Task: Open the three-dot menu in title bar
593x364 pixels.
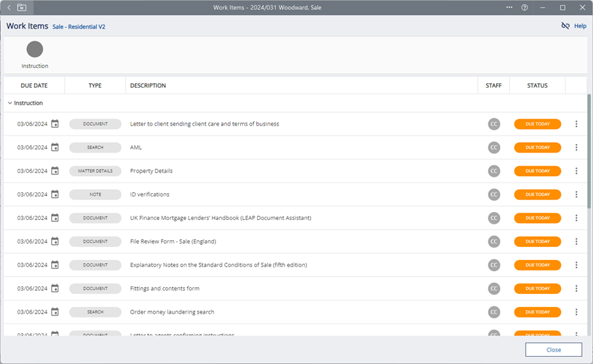Action: (x=510, y=7)
